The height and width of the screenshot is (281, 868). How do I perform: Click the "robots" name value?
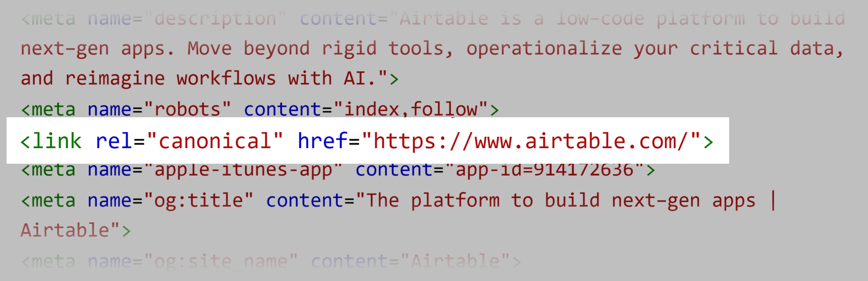pos(187,110)
